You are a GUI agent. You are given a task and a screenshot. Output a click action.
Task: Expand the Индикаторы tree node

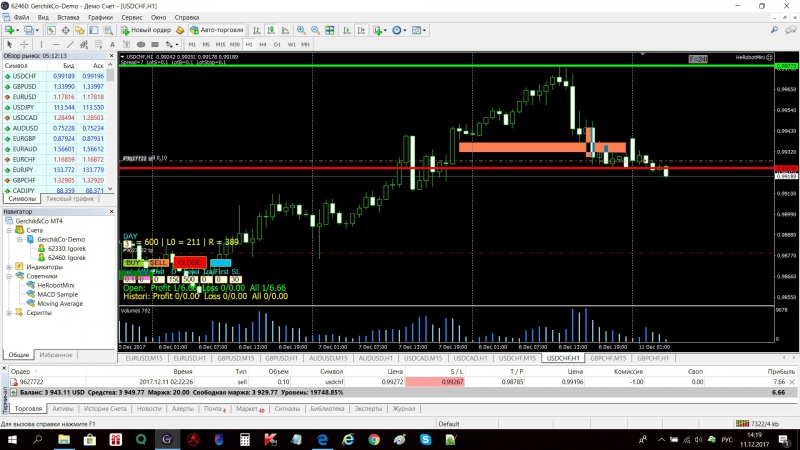[x=9, y=267]
